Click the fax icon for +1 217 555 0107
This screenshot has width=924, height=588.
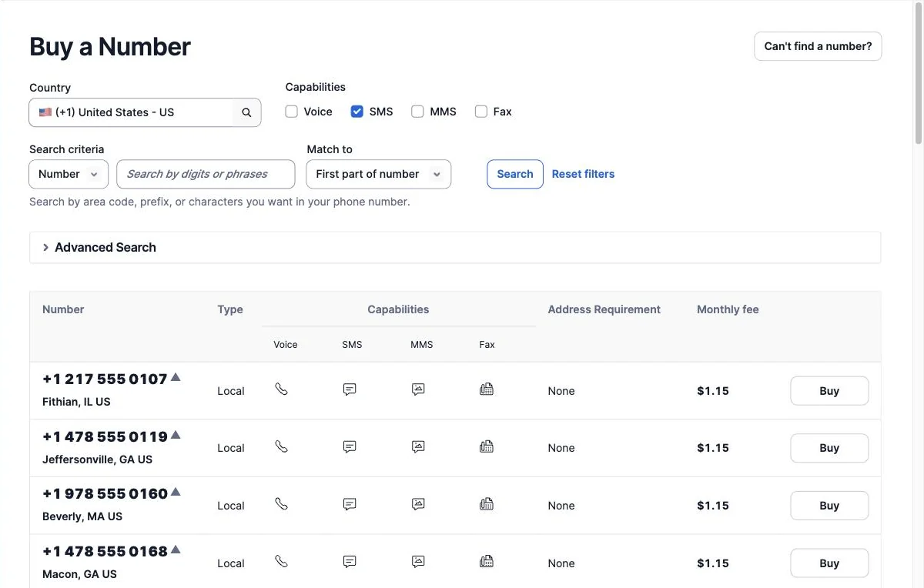(x=487, y=389)
